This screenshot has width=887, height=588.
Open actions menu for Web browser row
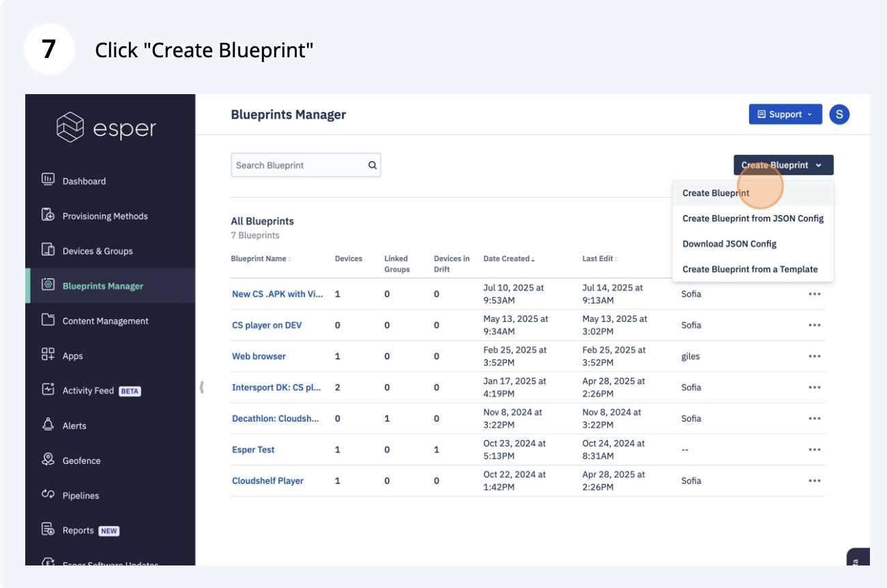click(x=815, y=356)
